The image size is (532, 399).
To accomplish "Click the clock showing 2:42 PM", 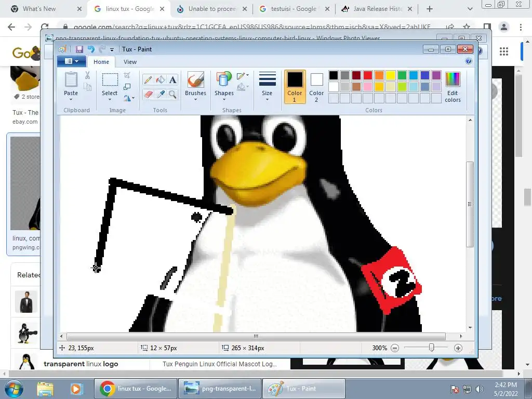I will click(x=506, y=385).
